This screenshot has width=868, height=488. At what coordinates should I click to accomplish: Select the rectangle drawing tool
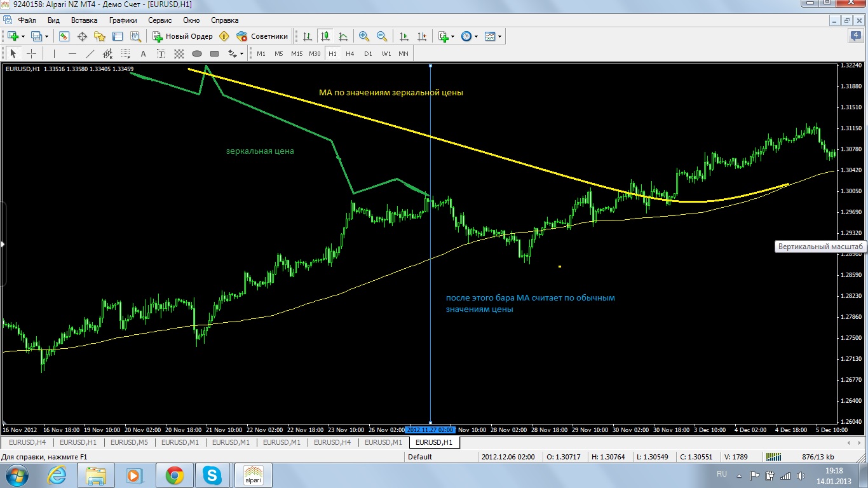[214, 53]
